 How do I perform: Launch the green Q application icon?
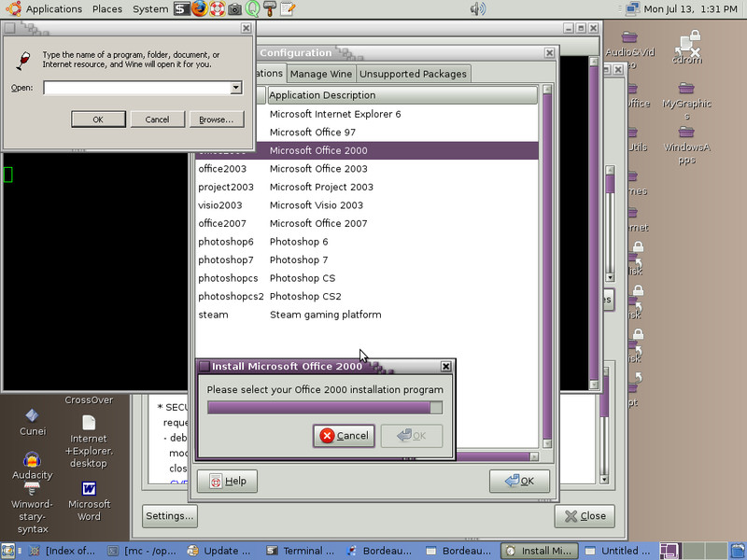point(252,8)
